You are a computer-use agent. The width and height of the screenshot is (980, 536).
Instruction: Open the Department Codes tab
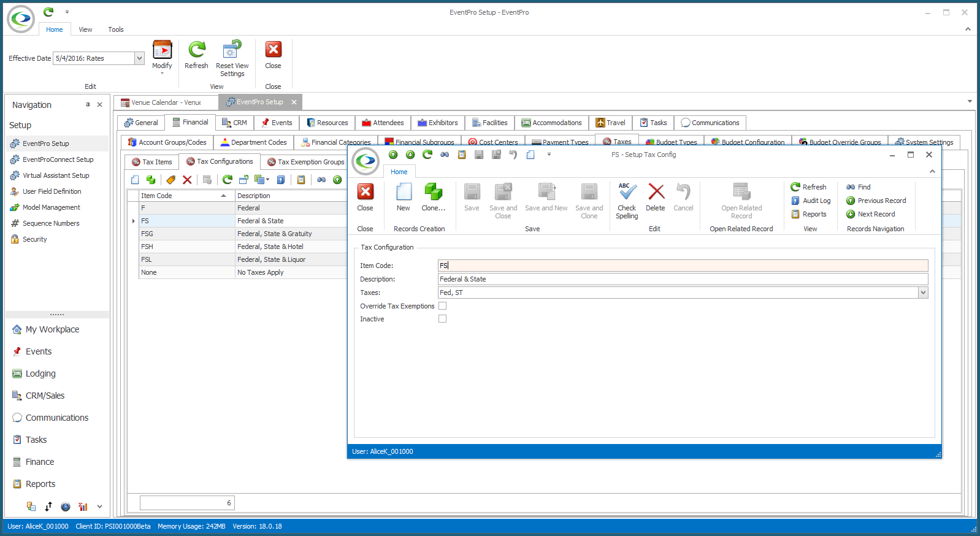254,142
